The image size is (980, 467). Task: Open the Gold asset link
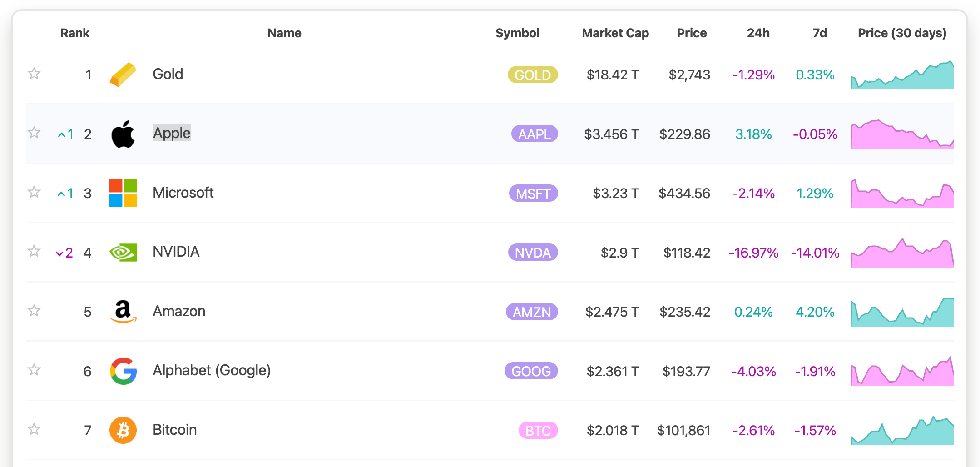click(x=168, y=74)
